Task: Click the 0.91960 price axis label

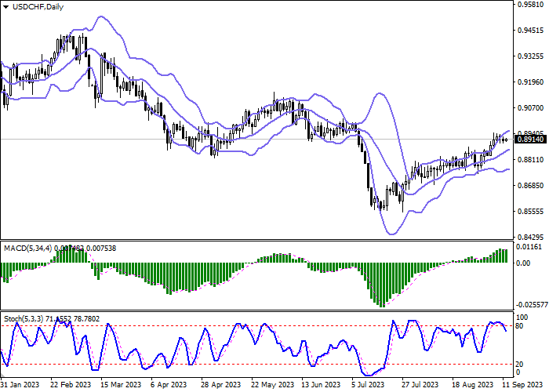Action: pyautogui.click(x=531, y=82)
